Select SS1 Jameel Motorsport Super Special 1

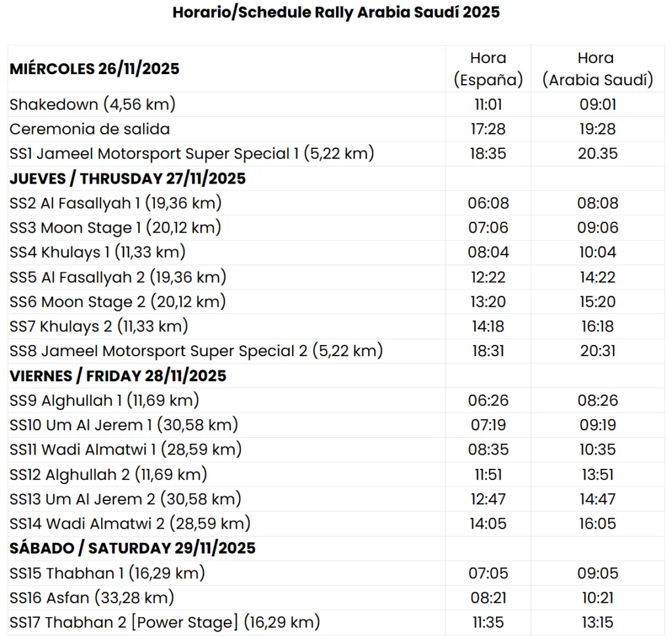click(192, 154)
